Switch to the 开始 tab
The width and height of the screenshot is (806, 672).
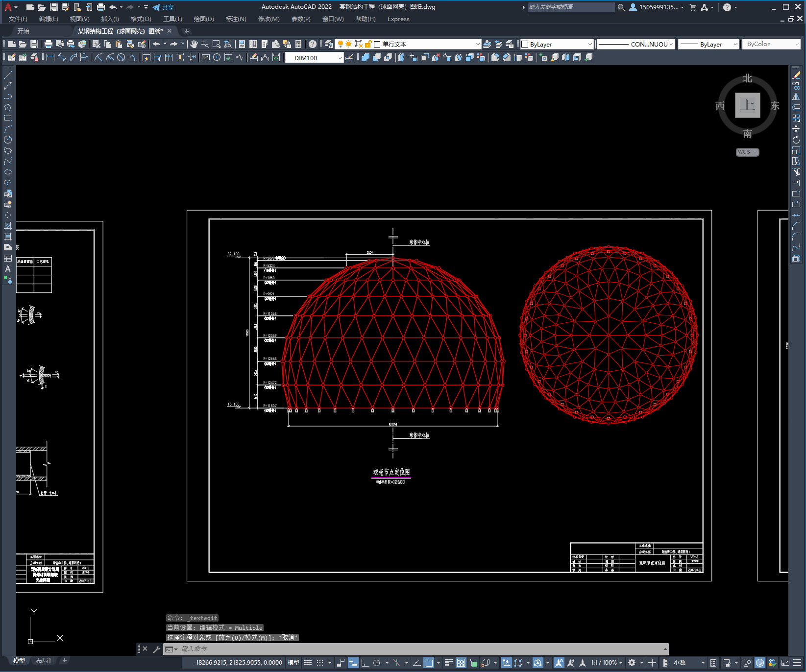coord(24,31)
